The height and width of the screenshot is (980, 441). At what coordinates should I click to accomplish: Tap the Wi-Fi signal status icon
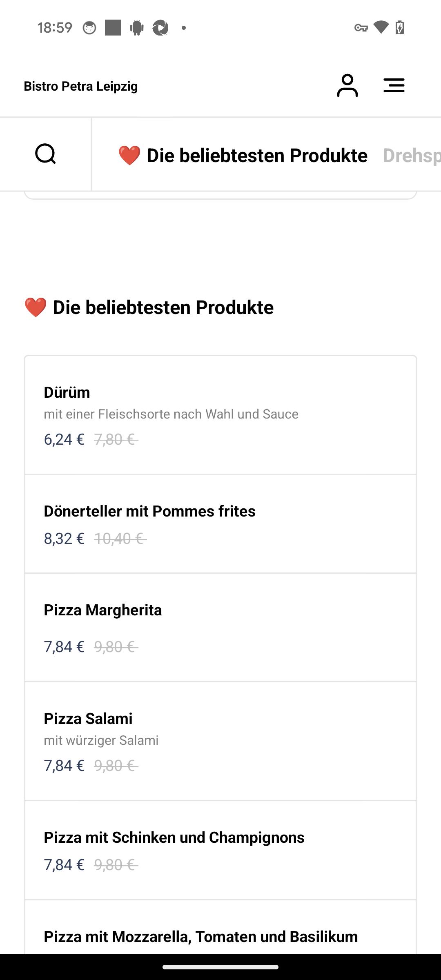pos(381,27)
